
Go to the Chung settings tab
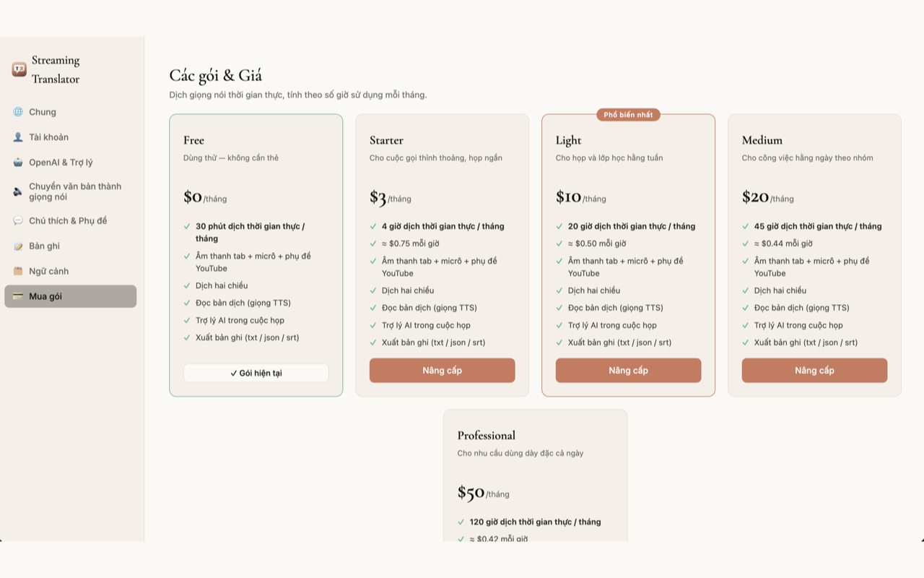[x=70, y=112]
